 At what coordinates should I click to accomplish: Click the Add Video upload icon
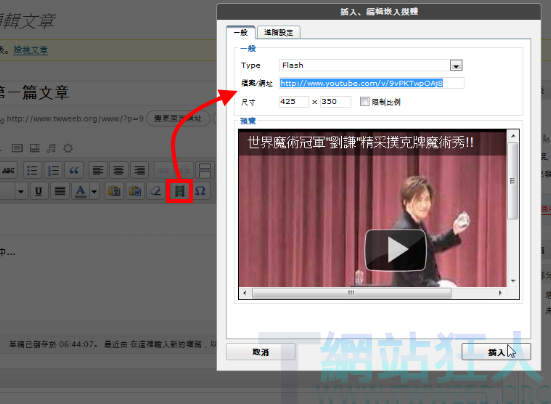click(34, 148)
